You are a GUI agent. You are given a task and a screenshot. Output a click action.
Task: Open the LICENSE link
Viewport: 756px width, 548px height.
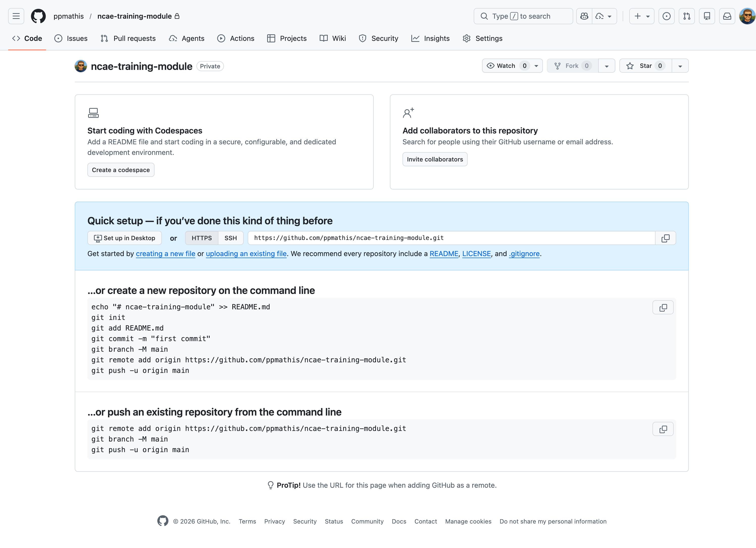point(476,254)
